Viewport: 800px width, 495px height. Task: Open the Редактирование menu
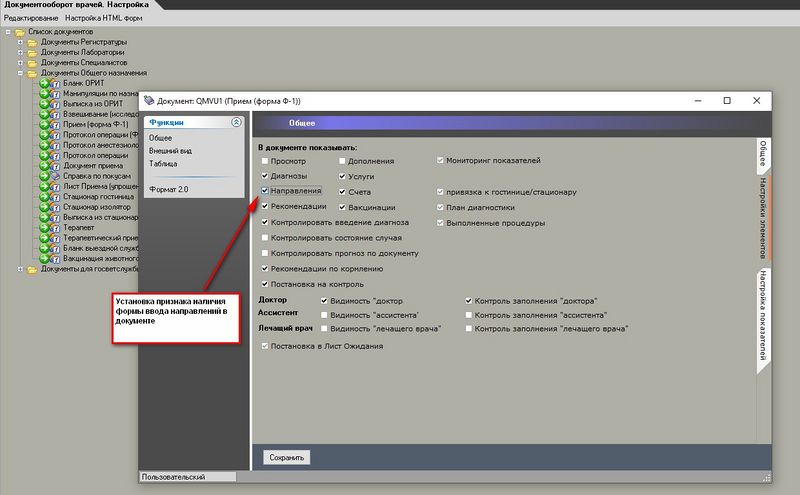(x=30, y=19)
